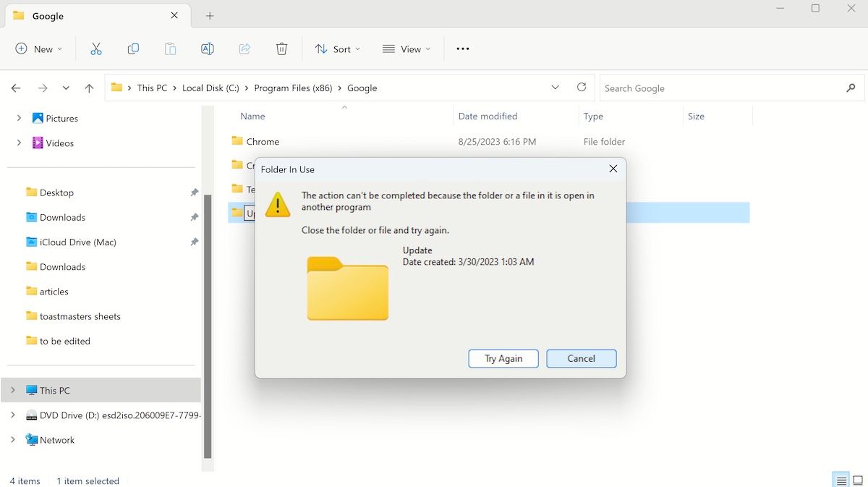Unpin Desktop from the sidebar
Viewport: 868px width, 487px height.
coord(194,192)
